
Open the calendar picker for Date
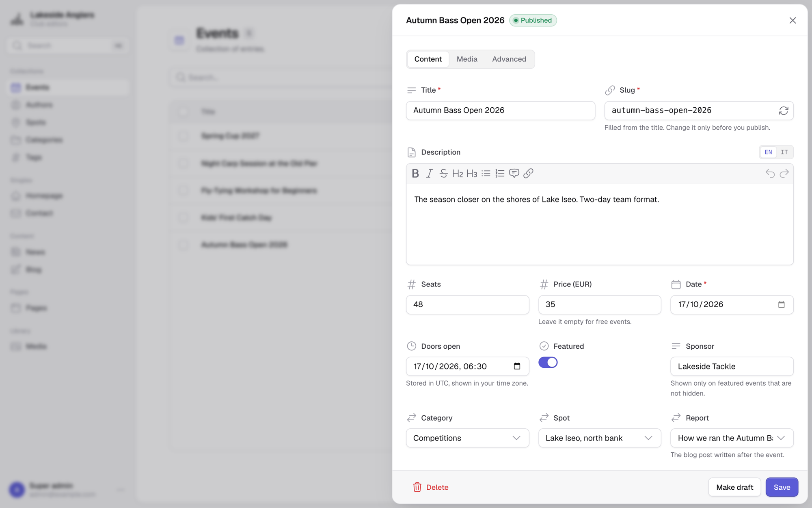coord(781,304)
